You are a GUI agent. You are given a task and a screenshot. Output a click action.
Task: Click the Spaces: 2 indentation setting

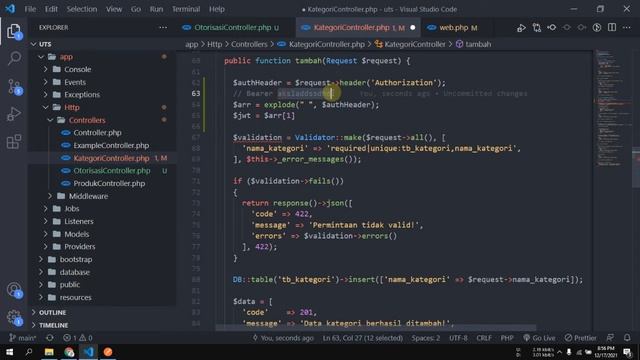(426, 338)
